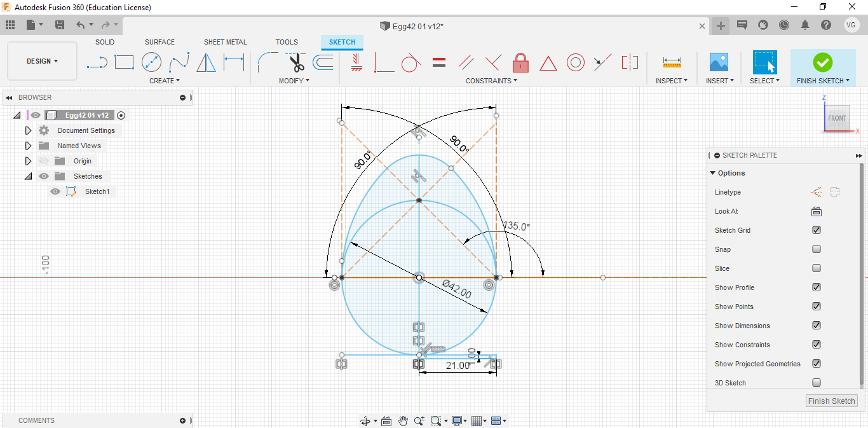This screenshot has width=868, height=428.
Task: Click the FRONT face of the ViewCube
Action: click(x=837, y=118)
